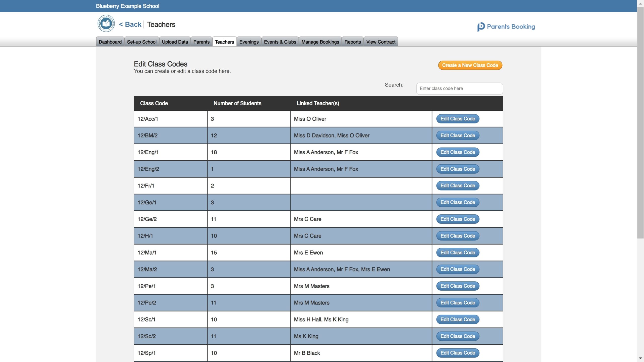Viewport: 644px width, 362px height.
Task: Click Miss O Oliver teacher cell
Action: point(361,119)
